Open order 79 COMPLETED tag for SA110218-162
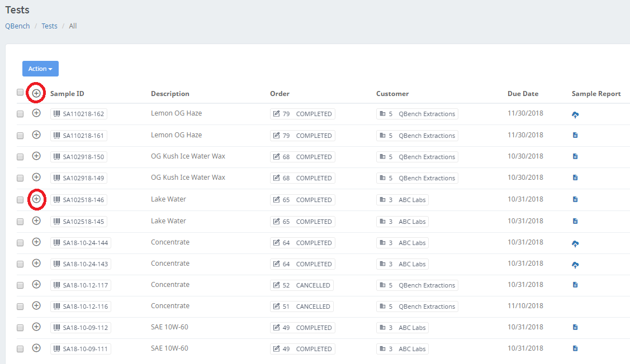This screenshot has height=364, width=630. [302, 114]
